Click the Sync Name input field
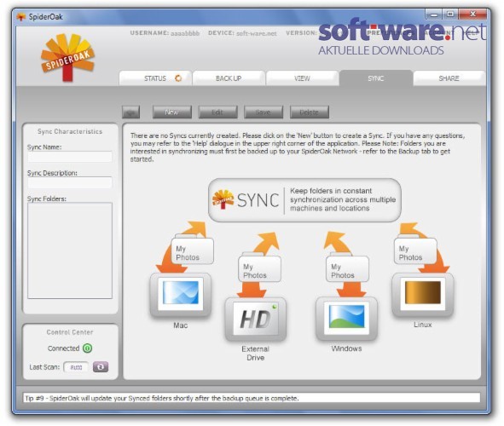The height and width of the screenshot is (426, 504). coord(70,157)
